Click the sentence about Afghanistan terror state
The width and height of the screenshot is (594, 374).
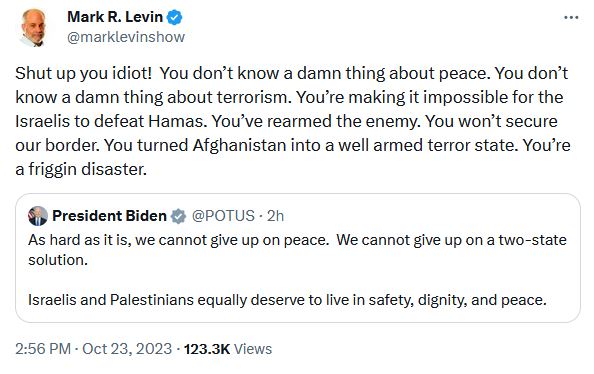point(311,145)
